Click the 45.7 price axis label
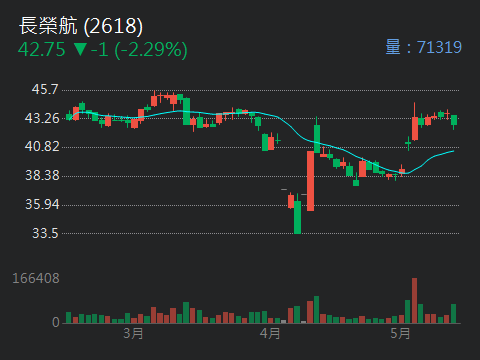Viewport: 480px width, 360px height. [45, 89]
